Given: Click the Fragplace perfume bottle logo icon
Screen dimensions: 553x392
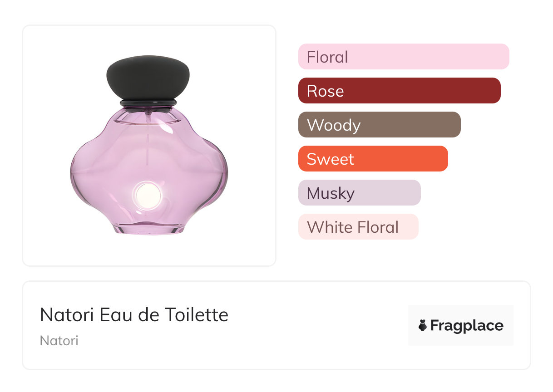Looking at the screenshot, I should [x=423, y=325].
